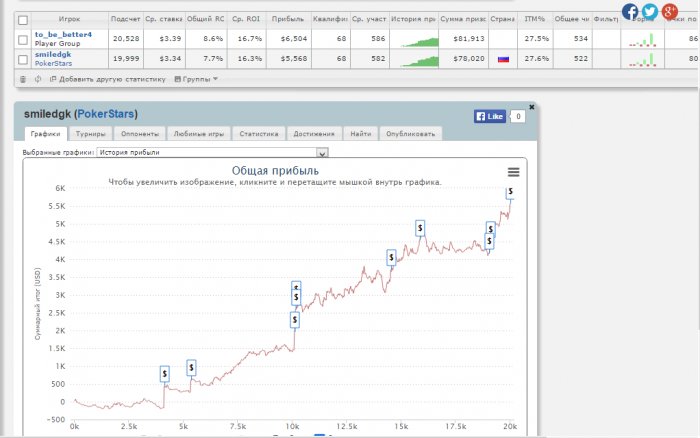Image resolution: width=700 pixels, height=438 pixels.
Task: Click the Russian flag icon in smiledgk row
Action: [504, 59]
